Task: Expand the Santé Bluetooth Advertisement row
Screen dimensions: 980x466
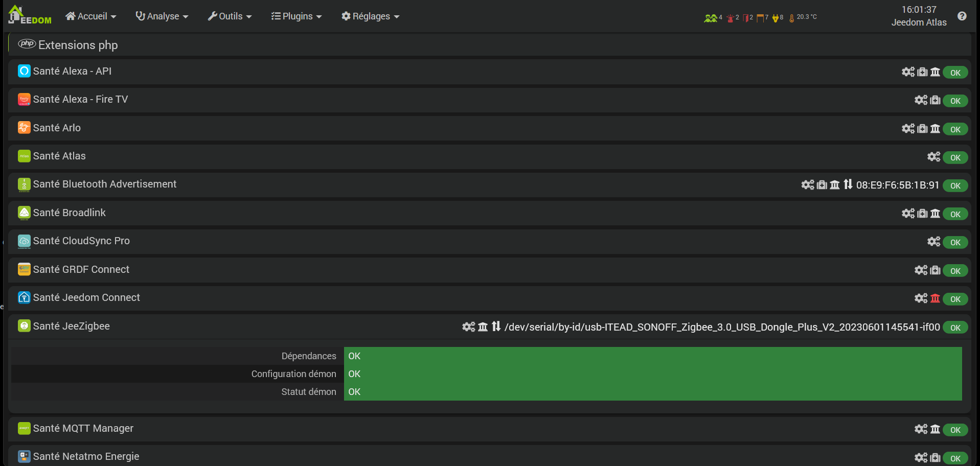Action: point(490,184)
